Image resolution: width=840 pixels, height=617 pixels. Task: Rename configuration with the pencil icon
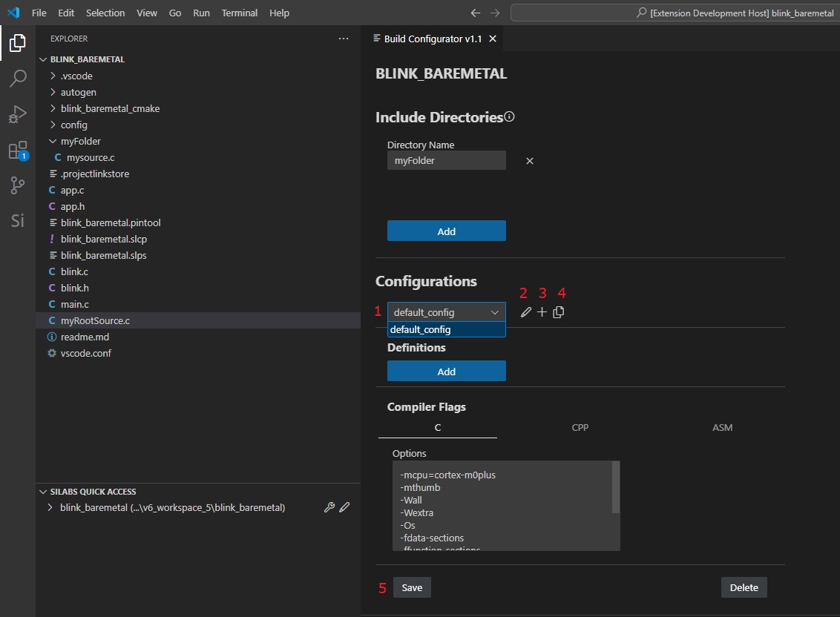coord(526,312)
